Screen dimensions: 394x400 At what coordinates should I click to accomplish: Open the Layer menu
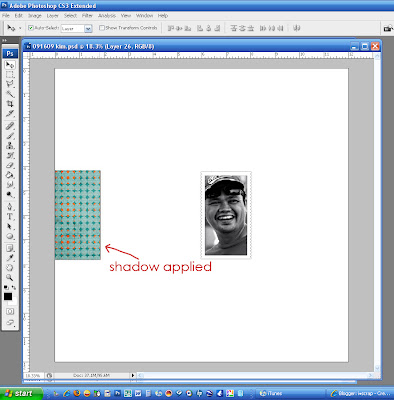click(52, 16)
